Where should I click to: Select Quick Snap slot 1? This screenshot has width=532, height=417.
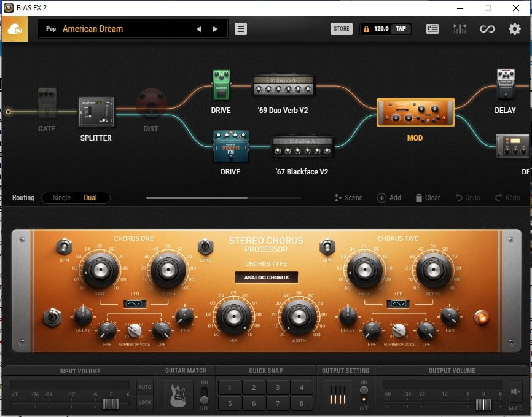230,388
